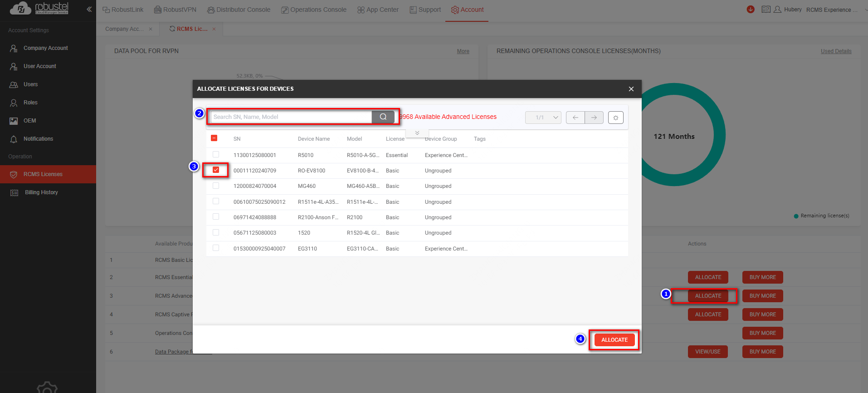The width and height of the screenshot is (868, 393).
Task: Uncheck device 00011120240709 checkbox
Action: (216, 170)
